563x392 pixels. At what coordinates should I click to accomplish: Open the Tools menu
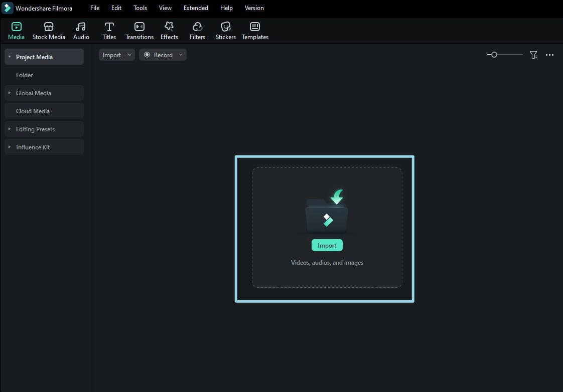pyautogui.click(x=140, y=8)
